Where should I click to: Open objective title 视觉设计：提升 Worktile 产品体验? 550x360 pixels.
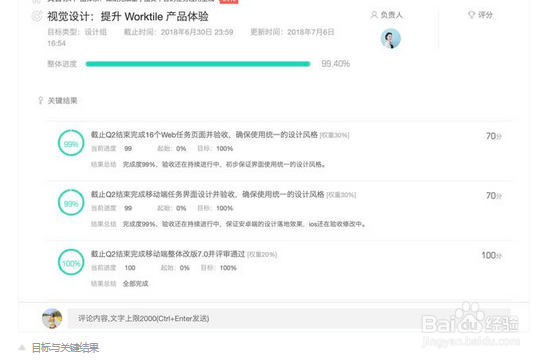pyautogui.click(x=128, y=16)
